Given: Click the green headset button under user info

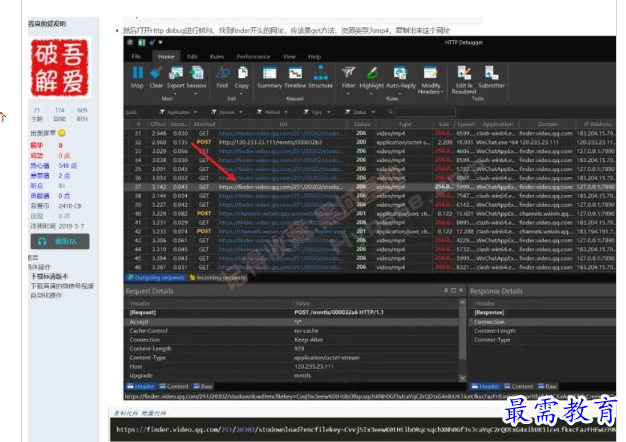Looking at the screenshot, I should (x=60, y=242).
